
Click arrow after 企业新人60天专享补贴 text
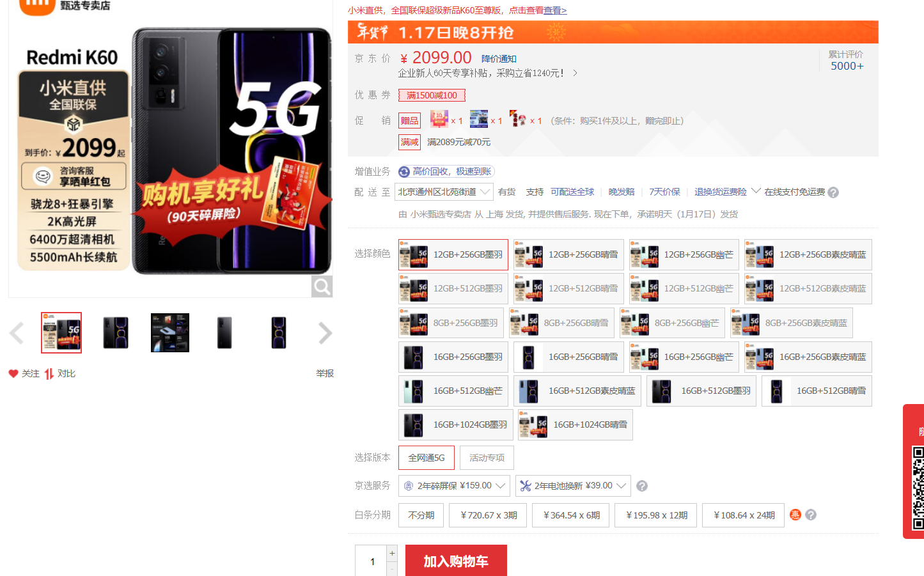[x=575, y=73]
